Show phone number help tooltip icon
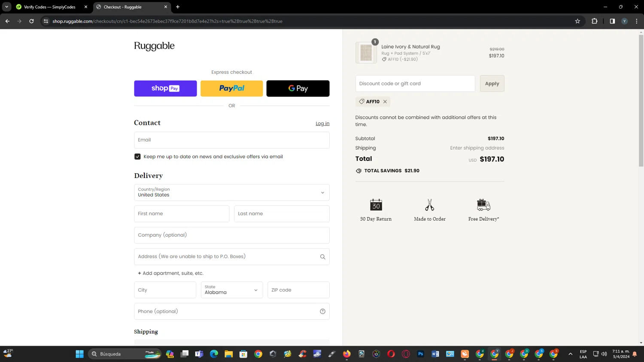644x362 pixels. 322,311
